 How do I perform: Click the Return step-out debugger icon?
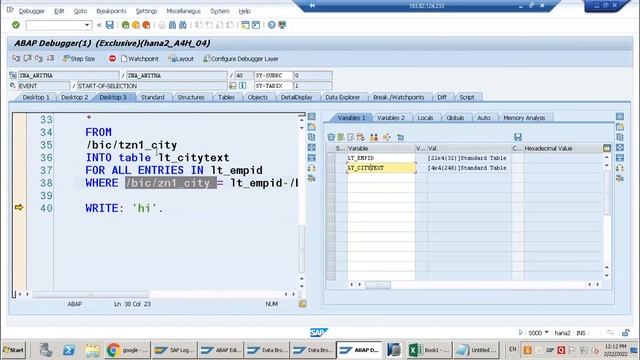coord(39,59)
